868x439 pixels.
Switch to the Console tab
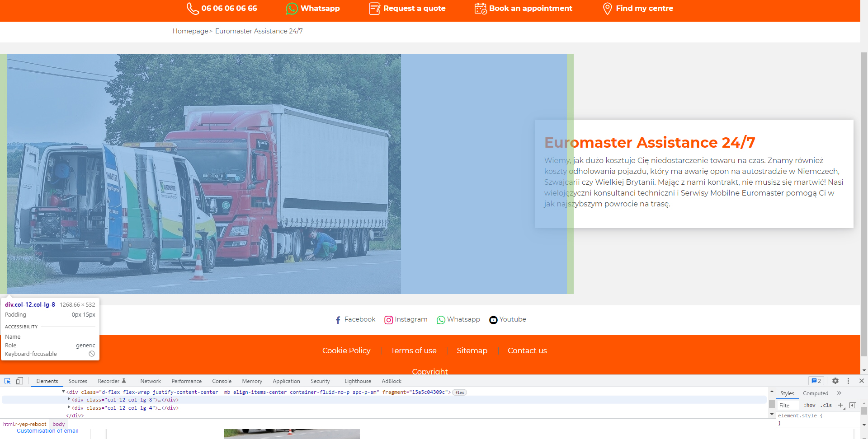(x=222, y=381)
